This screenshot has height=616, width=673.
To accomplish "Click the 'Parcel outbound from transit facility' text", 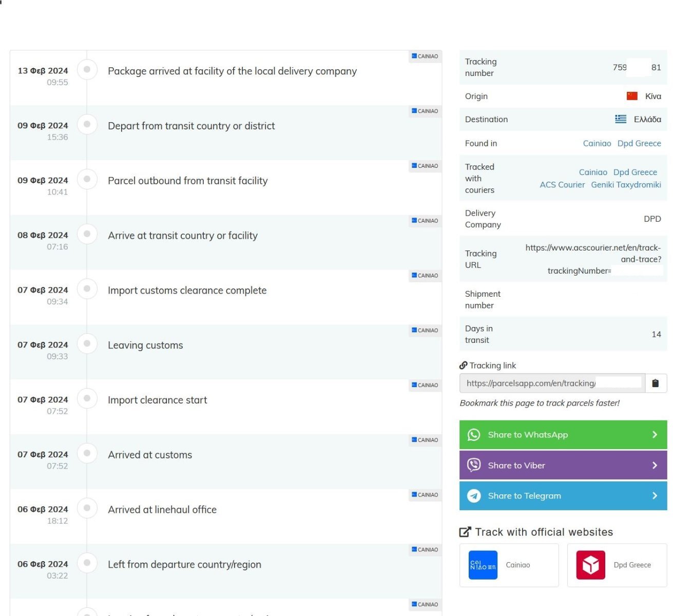I will pos(188,181).
